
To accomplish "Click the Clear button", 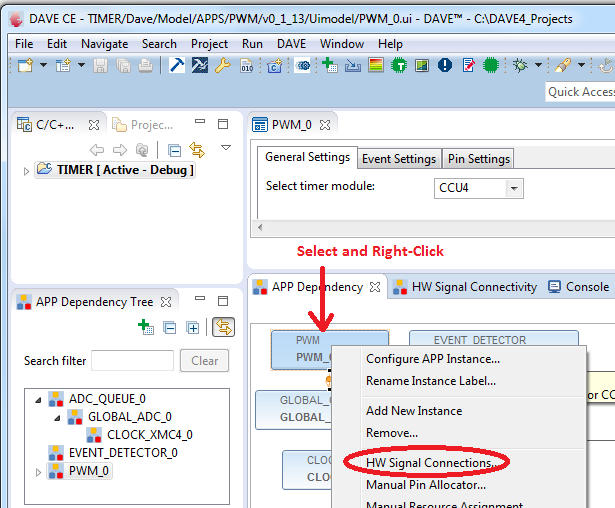I will 204,361.
